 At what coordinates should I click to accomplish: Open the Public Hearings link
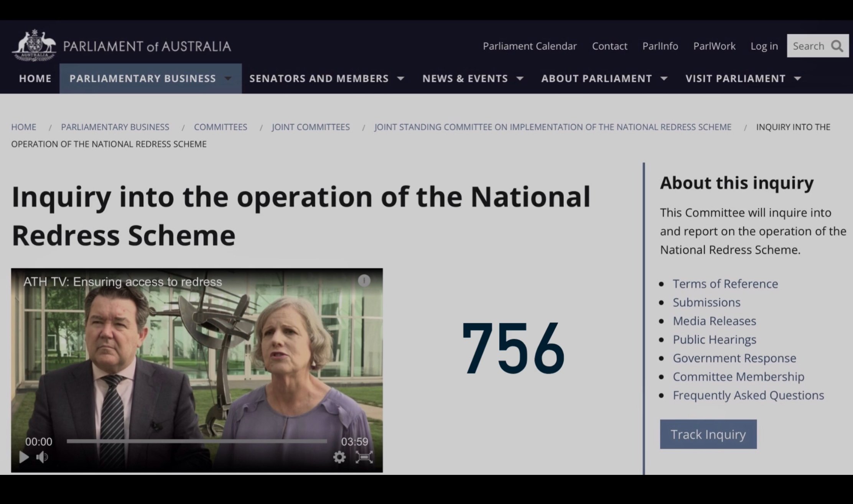[x=715, y=340]
